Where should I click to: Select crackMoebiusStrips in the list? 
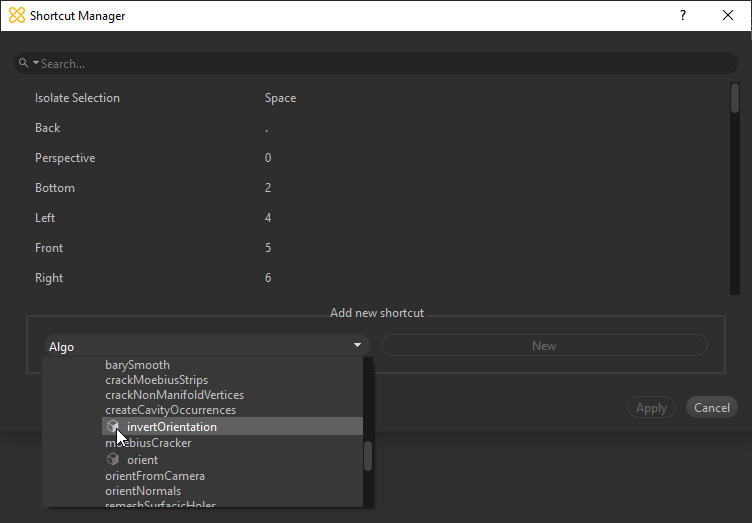pyautogui.click(x=156, y=381)
